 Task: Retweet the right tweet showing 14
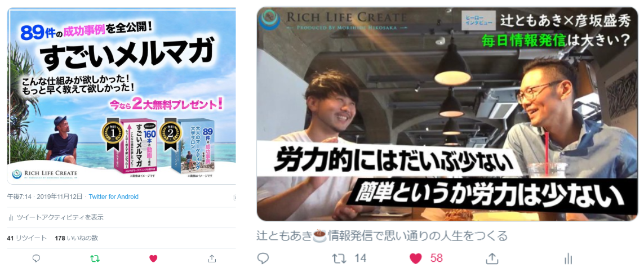(339, 258)
